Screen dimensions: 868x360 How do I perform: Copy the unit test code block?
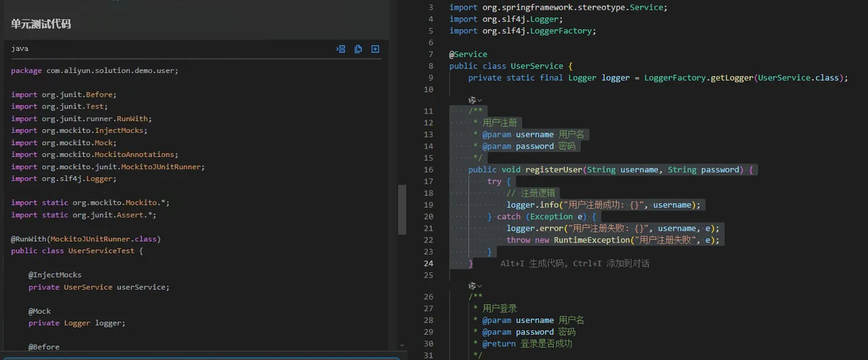click(x=358, y=49)
